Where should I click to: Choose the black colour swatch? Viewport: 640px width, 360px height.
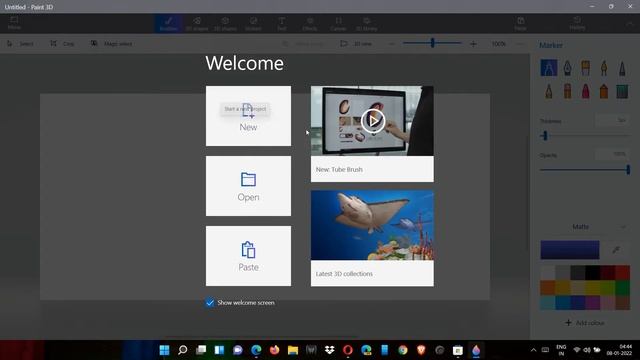[593, 272]
